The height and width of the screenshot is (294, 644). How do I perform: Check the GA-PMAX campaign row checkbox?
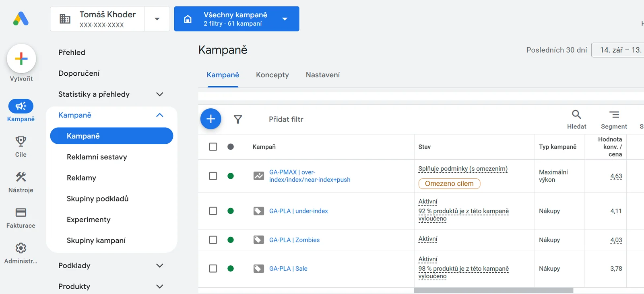click(213, 176)
